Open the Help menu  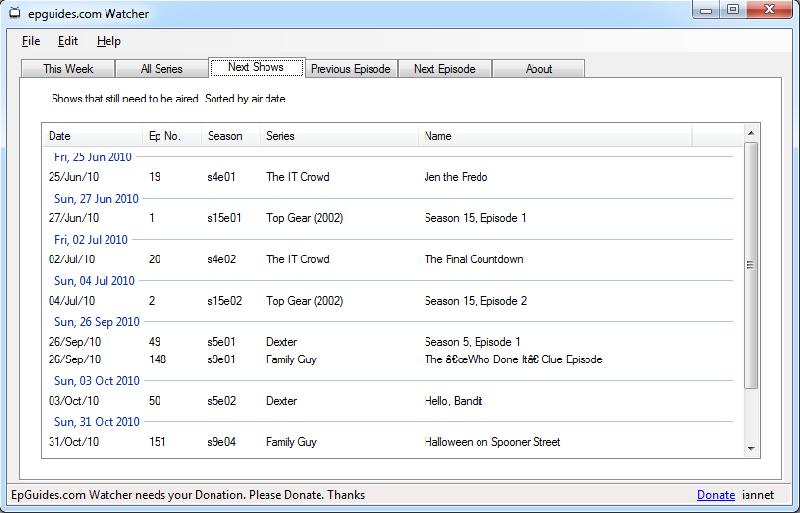[x=109, y=41]
